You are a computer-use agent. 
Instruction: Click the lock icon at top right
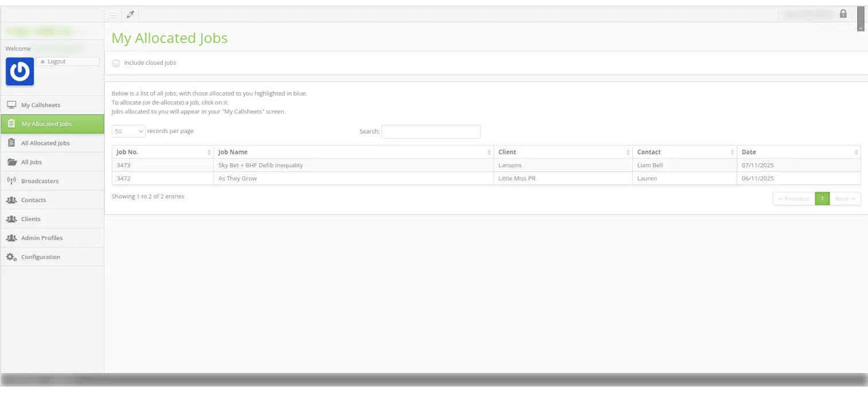(843, 14)
